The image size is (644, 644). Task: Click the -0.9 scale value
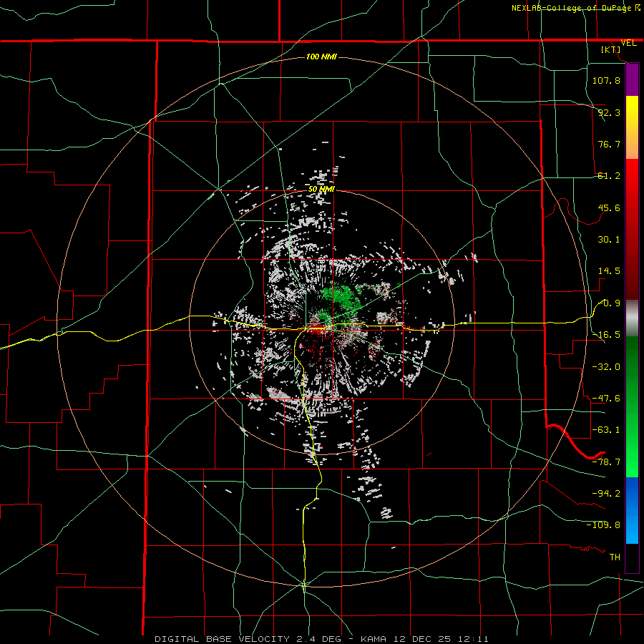point(610,303)
